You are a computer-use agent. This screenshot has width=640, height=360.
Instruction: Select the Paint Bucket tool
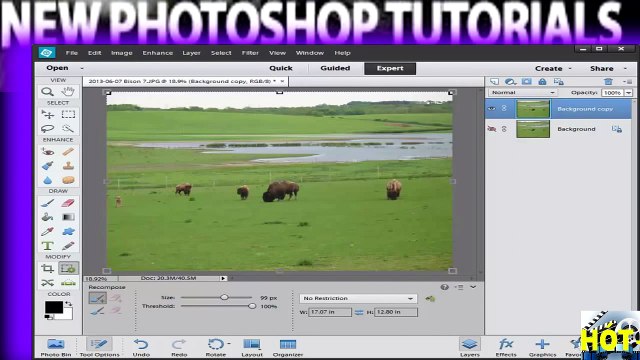coord(47,217)
